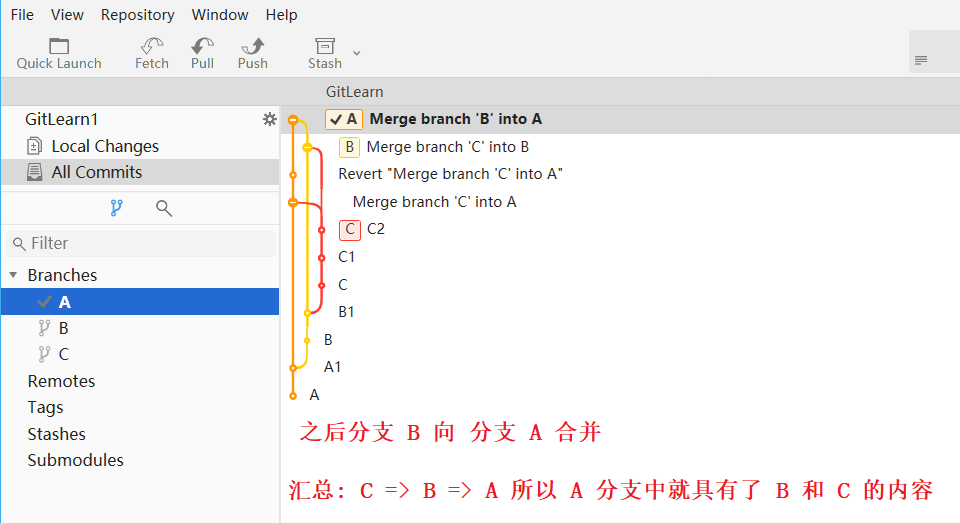The image size is (960, 523).
Task: Select the Revert "Merge branch 'C' into A" commit
Action: point(450,174)
